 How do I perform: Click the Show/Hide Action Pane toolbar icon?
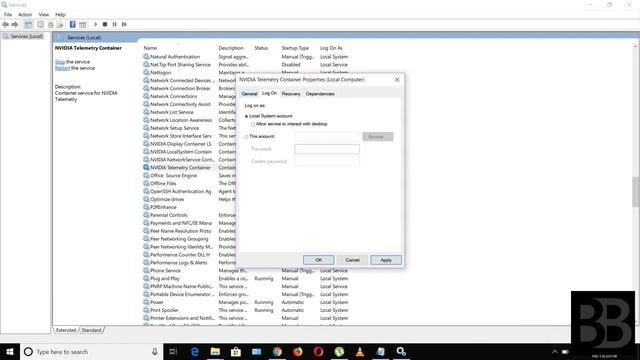pyautogui.click(x=82, y=24)
